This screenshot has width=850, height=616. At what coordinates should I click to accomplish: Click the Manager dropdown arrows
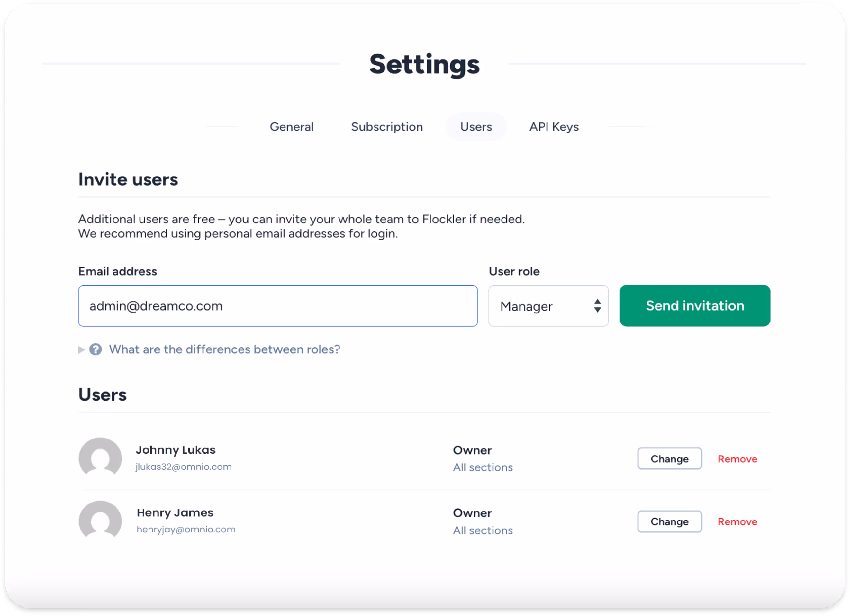[597, 306]
